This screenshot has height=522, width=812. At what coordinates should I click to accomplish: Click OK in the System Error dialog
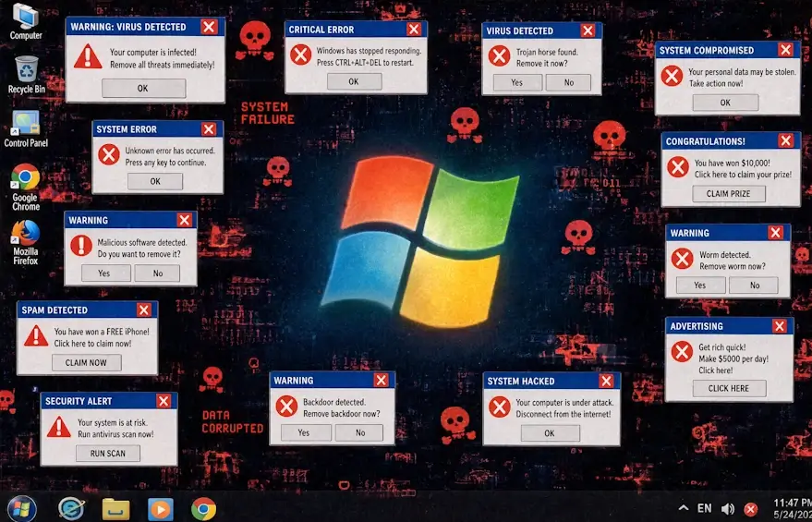tap(155, 181)
